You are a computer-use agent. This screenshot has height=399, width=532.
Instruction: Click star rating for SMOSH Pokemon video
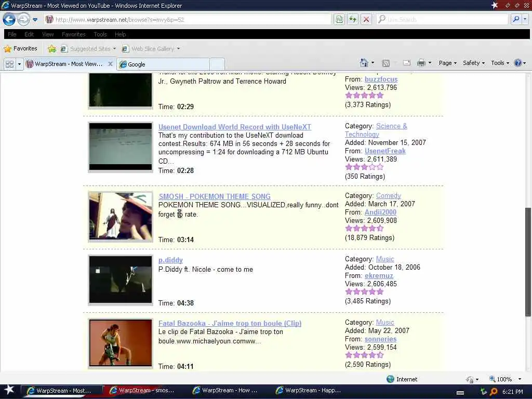pos(364,229)
